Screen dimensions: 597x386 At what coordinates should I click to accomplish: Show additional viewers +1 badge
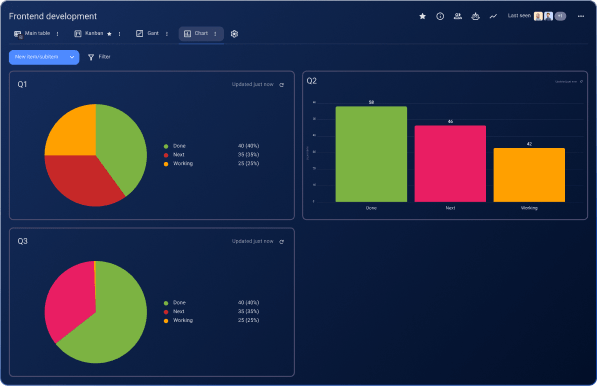coord(560,16)
